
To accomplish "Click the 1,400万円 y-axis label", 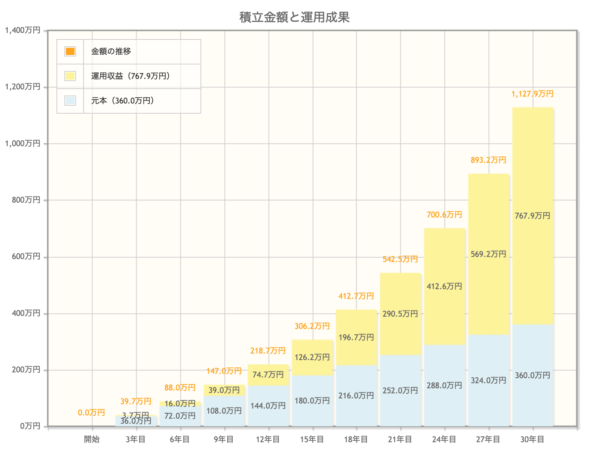I will coord(23,30).
